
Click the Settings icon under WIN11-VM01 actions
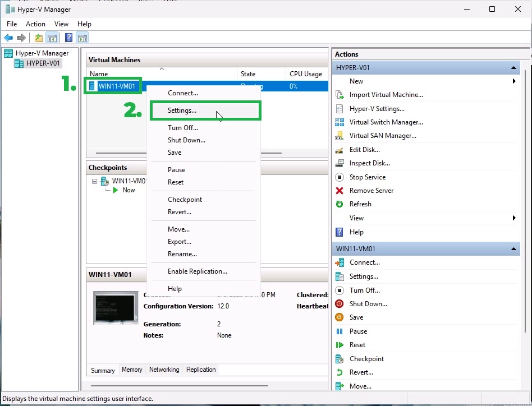[340, 276]
